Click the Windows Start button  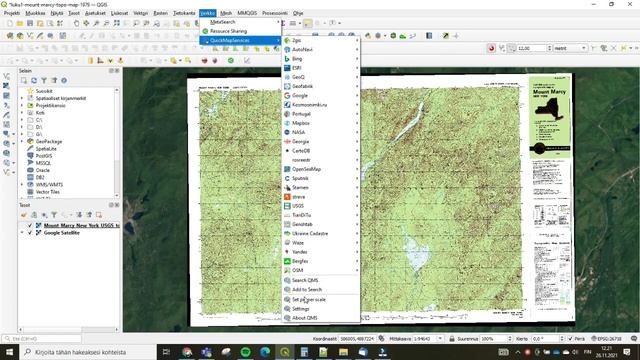click(x=9, y=352)
